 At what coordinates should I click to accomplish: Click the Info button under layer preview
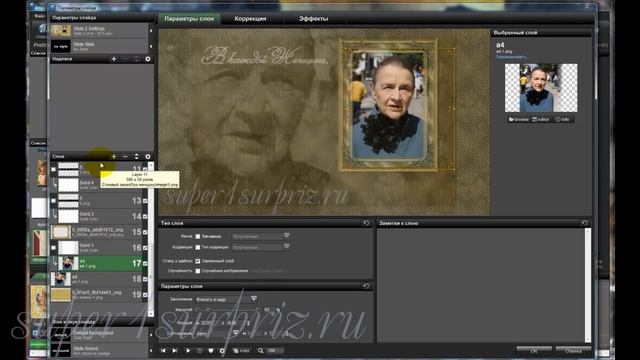[563, 119]
